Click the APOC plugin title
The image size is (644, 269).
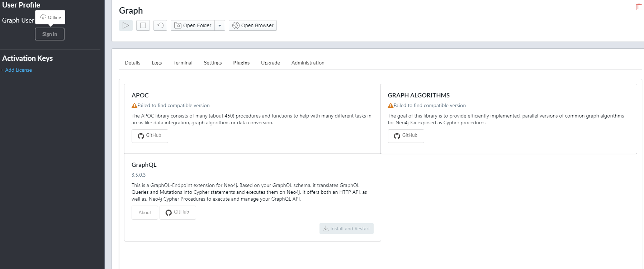(x=140, y=95)
